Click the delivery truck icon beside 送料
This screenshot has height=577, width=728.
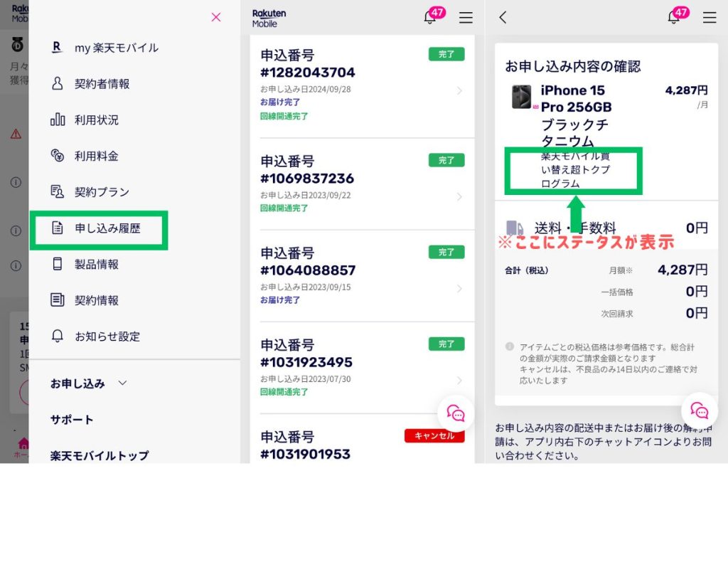515,228
